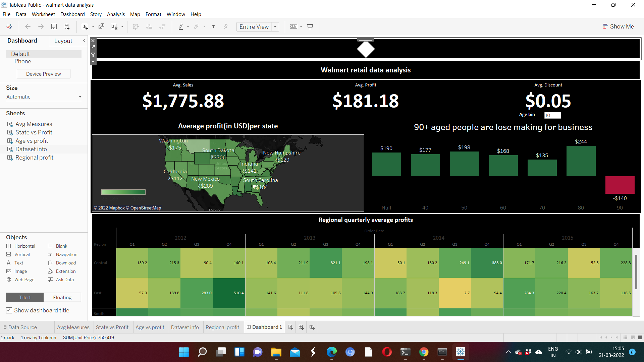This screenshot has height=362, width=644.
Task: Click the Clear Sheet icon
Action: coord(114,26)
